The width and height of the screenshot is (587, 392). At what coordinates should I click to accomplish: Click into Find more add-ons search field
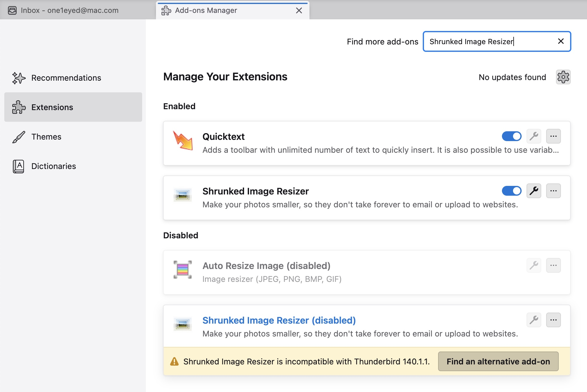click(x=488, y=41)
